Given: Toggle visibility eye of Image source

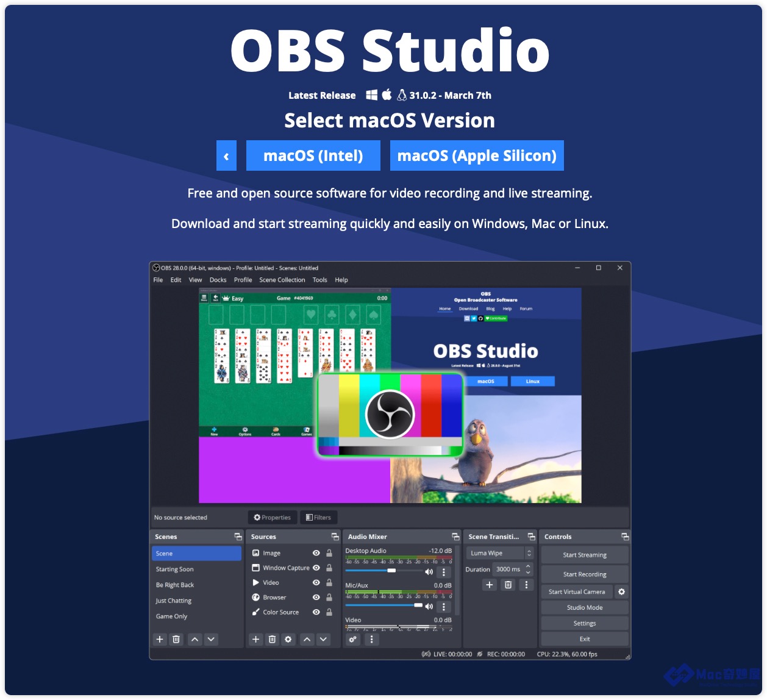Looking at the screenshot, I should (316, 553).
